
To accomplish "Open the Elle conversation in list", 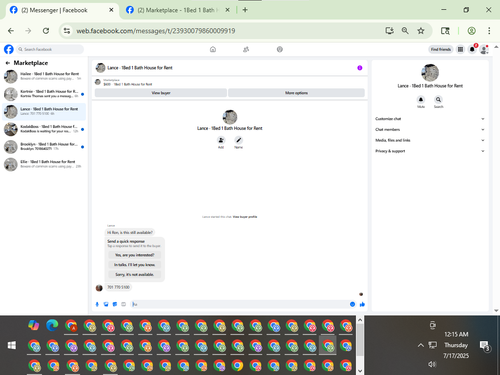I will 44,164.
